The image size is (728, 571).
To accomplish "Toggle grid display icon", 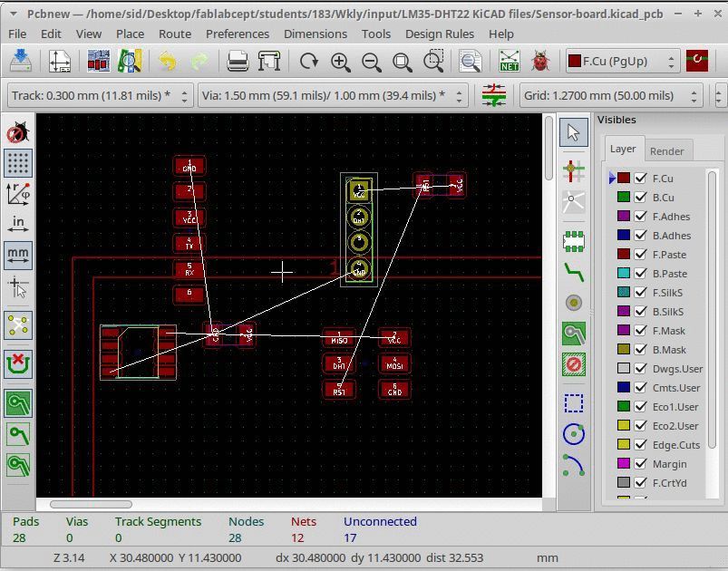I will coord(18,163).
